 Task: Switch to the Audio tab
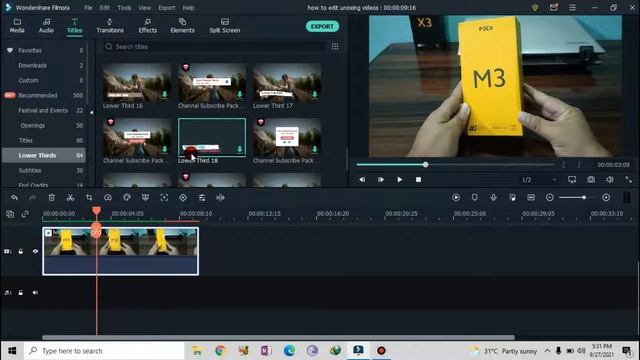(x=46, y=26)
